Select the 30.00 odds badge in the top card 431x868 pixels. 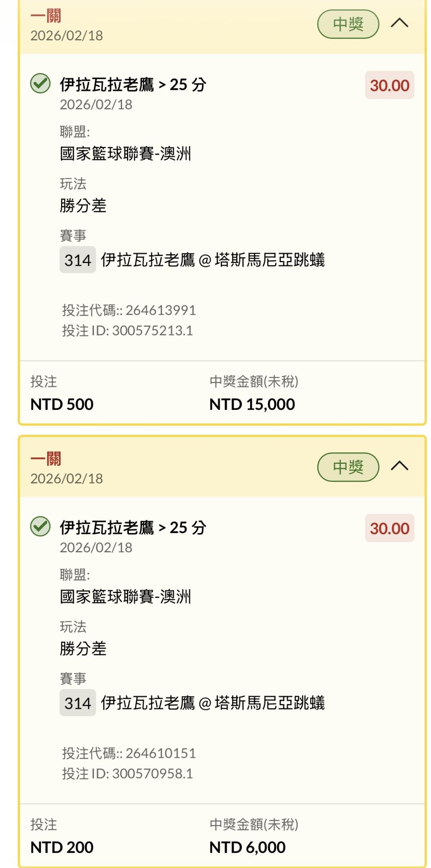pyautogui.click(x=389, y=85)
